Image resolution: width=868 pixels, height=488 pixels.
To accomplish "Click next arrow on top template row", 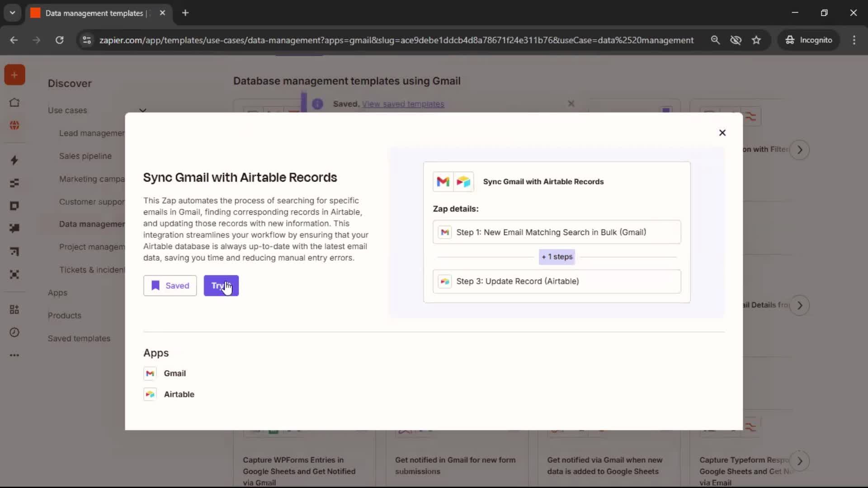I will pos(800,150).
